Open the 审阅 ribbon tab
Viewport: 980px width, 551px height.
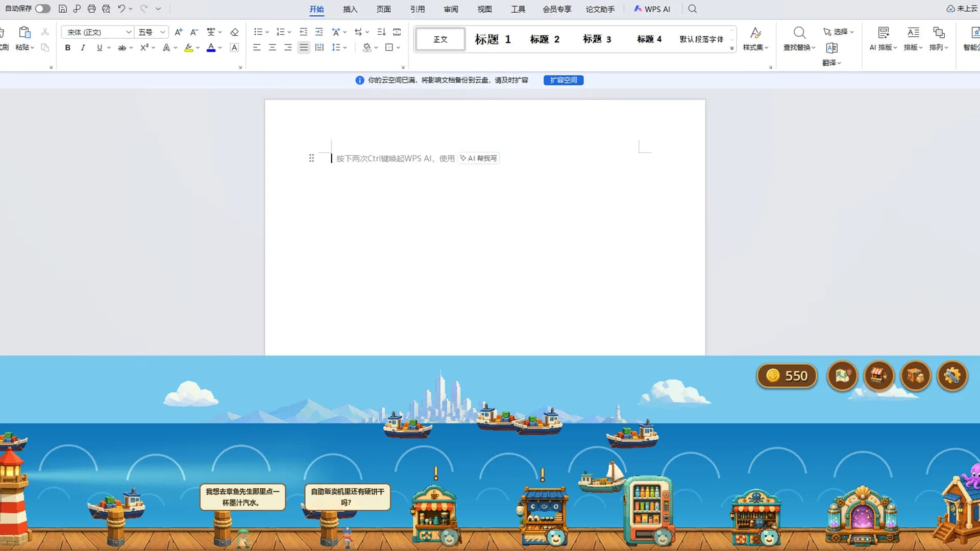coord(451,9)
